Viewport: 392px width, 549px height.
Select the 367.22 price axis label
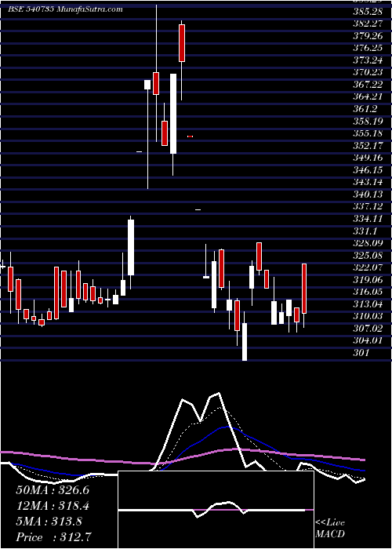pyautogui.click(x=368, y=85)
